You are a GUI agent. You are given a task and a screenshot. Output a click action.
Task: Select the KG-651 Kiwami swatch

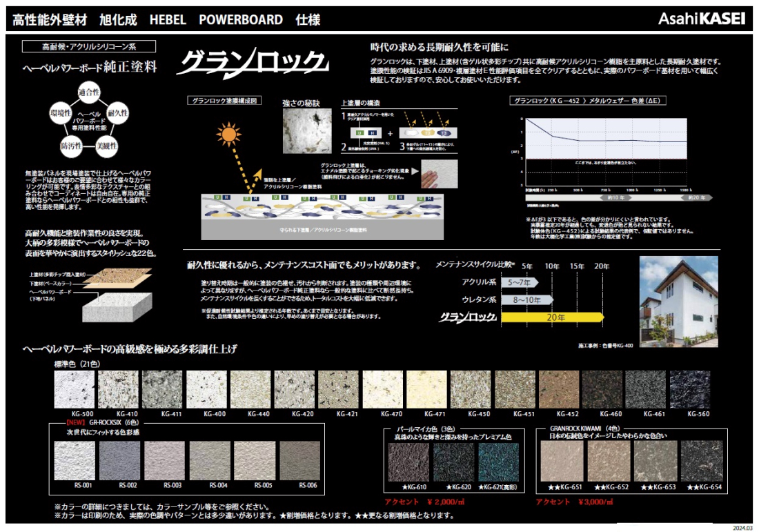(562, 462)
